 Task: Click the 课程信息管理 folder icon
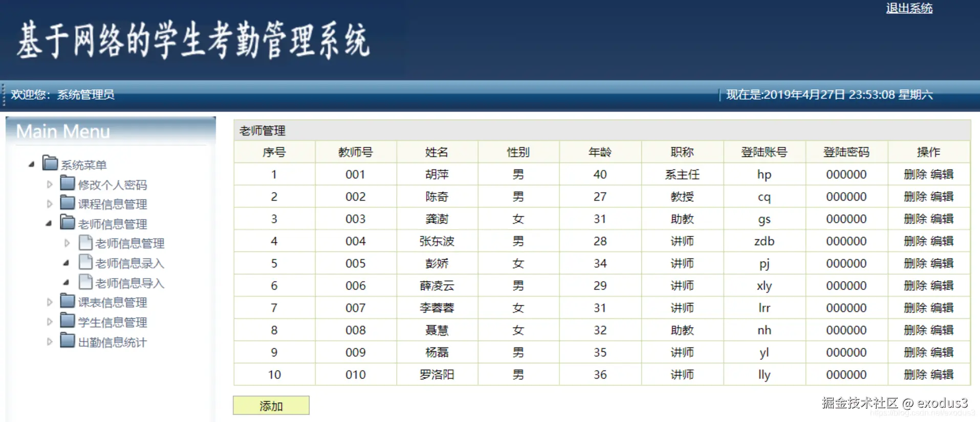pyautogui.click(x=68, y=203)
